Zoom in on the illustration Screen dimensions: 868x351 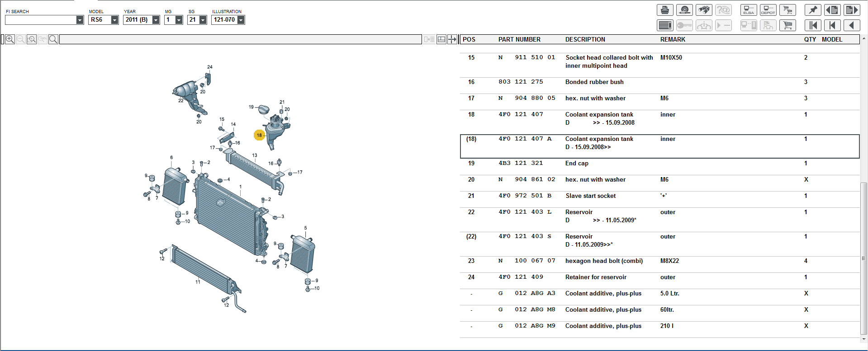click(9, 39)
